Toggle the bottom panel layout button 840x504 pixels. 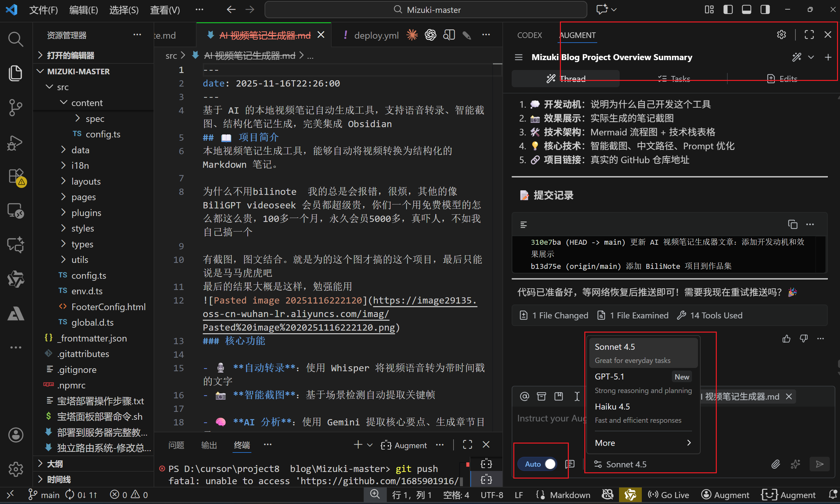coord(746,10)
